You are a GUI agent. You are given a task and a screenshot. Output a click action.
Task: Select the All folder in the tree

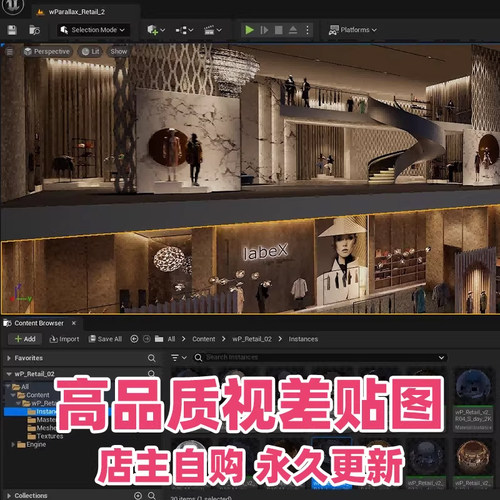click(x=21, y=387)
